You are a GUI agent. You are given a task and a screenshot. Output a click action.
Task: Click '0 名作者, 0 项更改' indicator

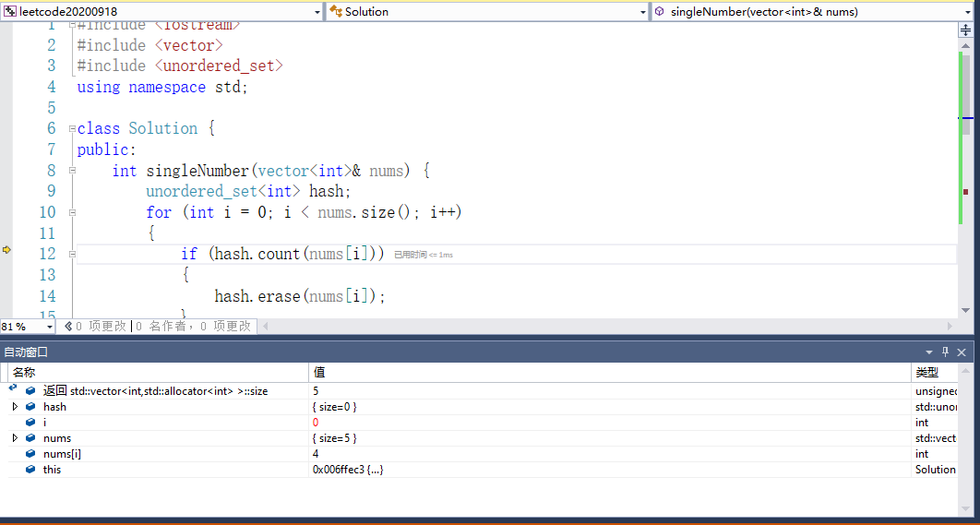click(x=193, y=327)
